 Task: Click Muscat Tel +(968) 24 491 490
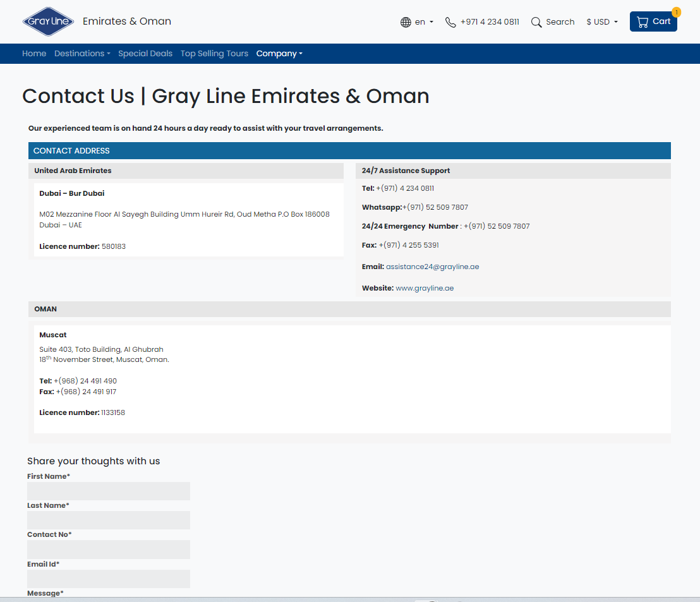tap(78, 381)
